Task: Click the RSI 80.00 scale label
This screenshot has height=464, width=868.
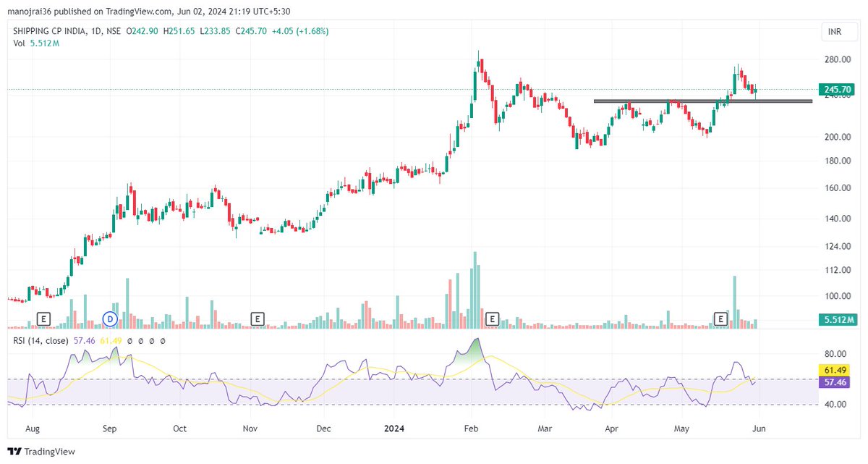Action: pyautogui.click(x=835, y=354)
